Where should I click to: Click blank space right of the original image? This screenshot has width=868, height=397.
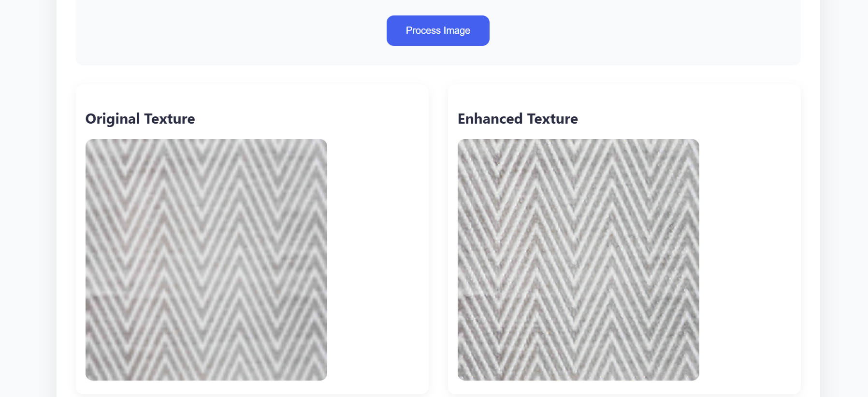tap(377, 260)
